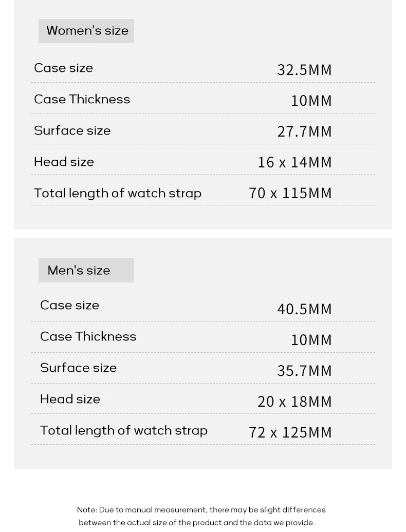Select the women's Case Thickness label

point(82,100)
